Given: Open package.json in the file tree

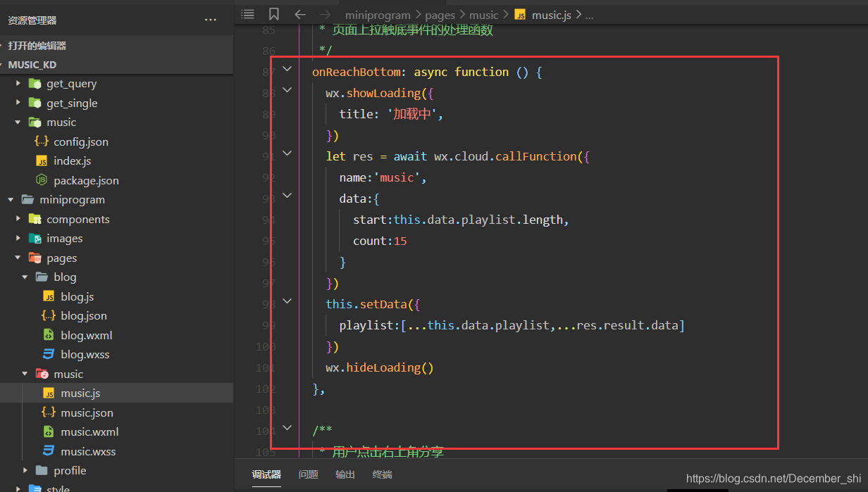Looking at the screenshot, I should click(x=86, y=180).
